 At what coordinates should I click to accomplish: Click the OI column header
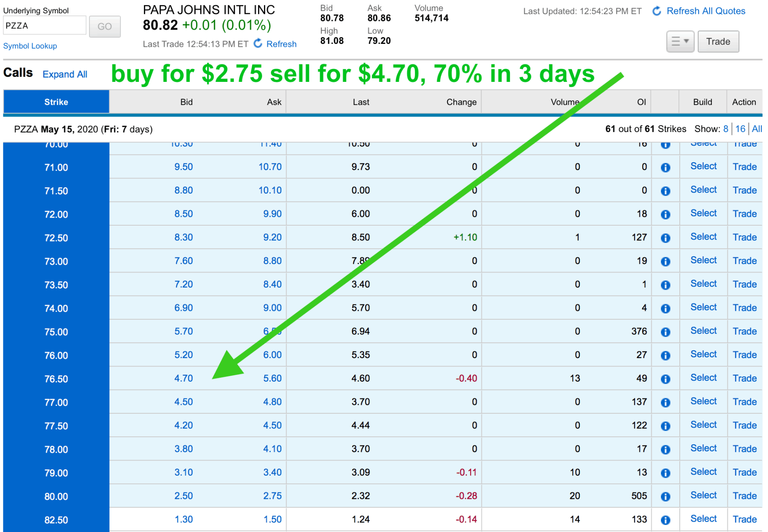[x=642, y=102]
